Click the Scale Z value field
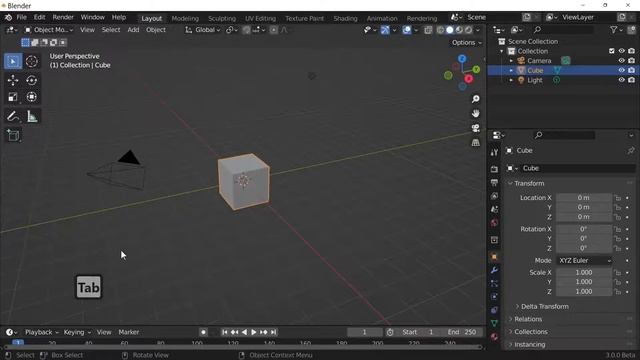The width and height of the screenshot is (640, 360). (584, 292)
